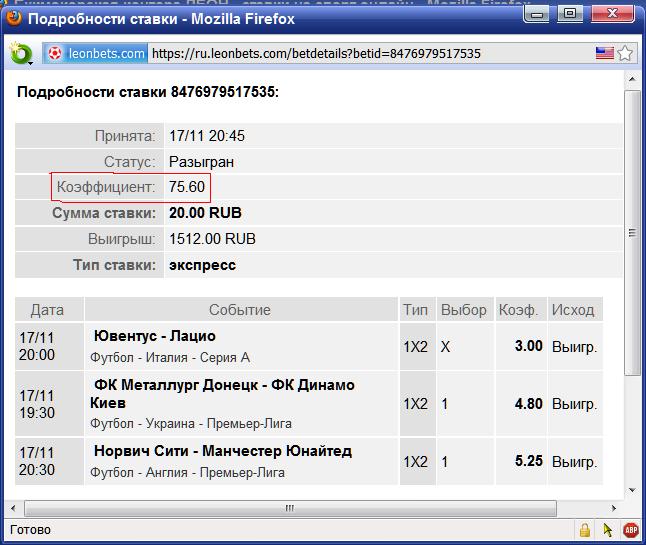646x545 pixels.
Task: Open the Adblock Plus icon in status bar
Action: pos(630,530)
